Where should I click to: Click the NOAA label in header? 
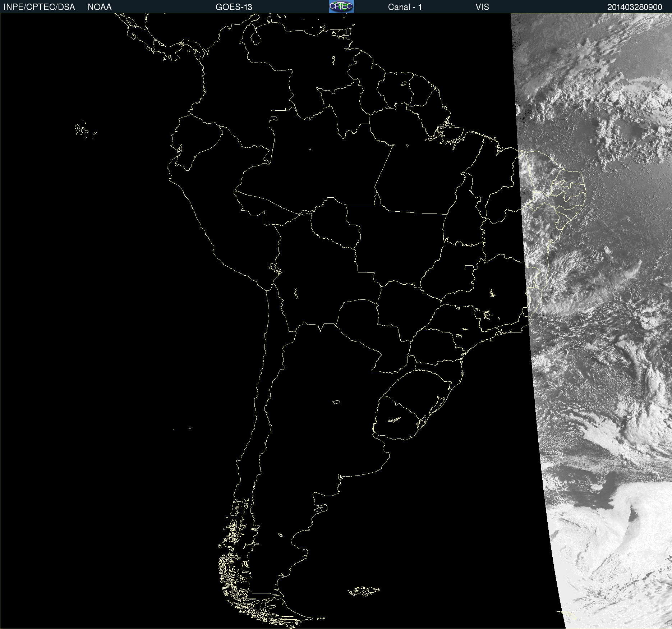(100, 7)
